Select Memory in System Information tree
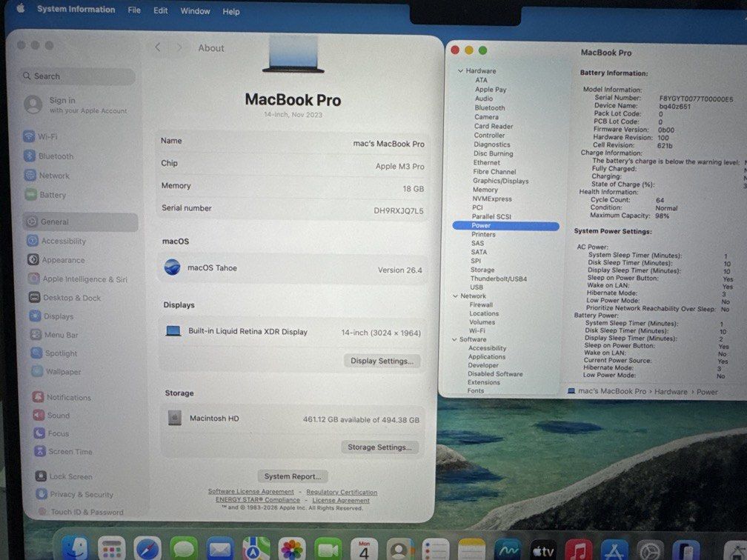 coord(485,190)
